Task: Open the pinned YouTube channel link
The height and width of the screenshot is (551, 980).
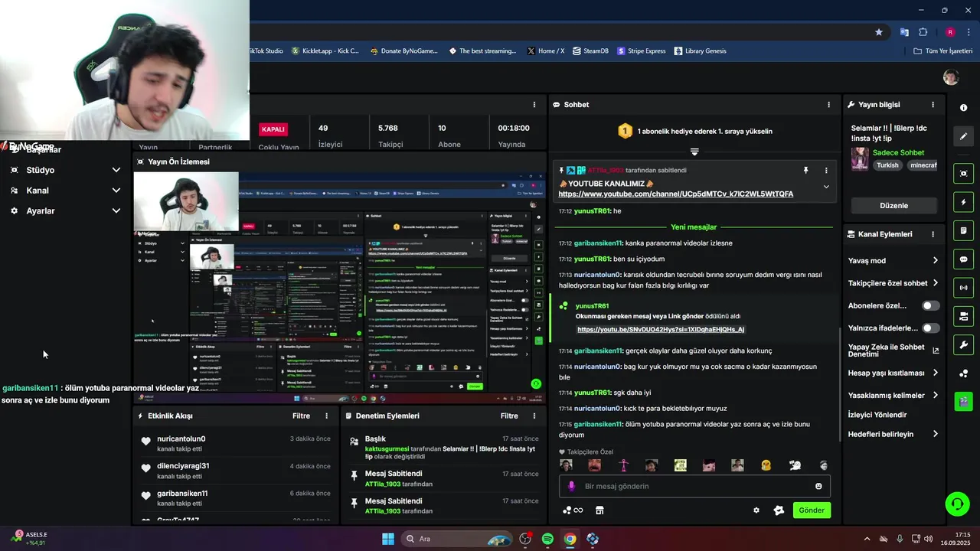Action: 676,194
